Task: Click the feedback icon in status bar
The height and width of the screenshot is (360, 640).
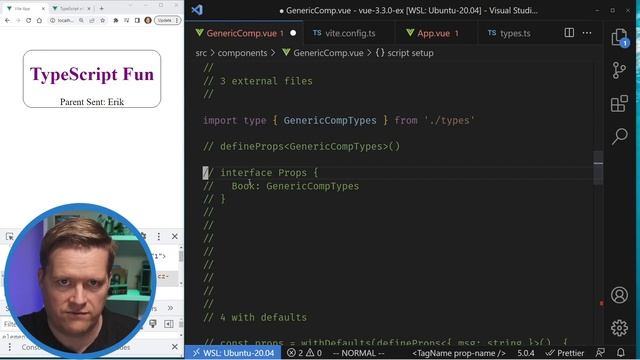Action: tap(600, 353)
